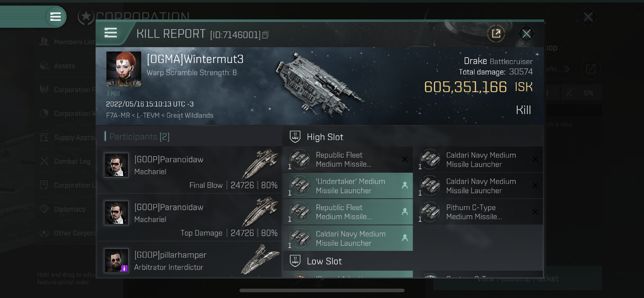Image resolution: width=644 pixels, height=298 pixels.
Task: Select 'Undertaker' Medium Missile Launcher item
Action: pyautogui.click(x=348, y=186)
